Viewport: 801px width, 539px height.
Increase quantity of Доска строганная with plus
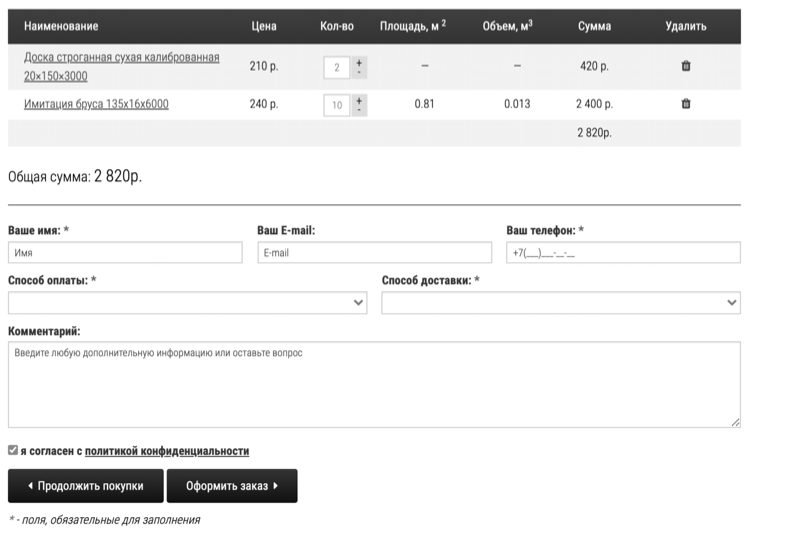[x=359, y=62]
